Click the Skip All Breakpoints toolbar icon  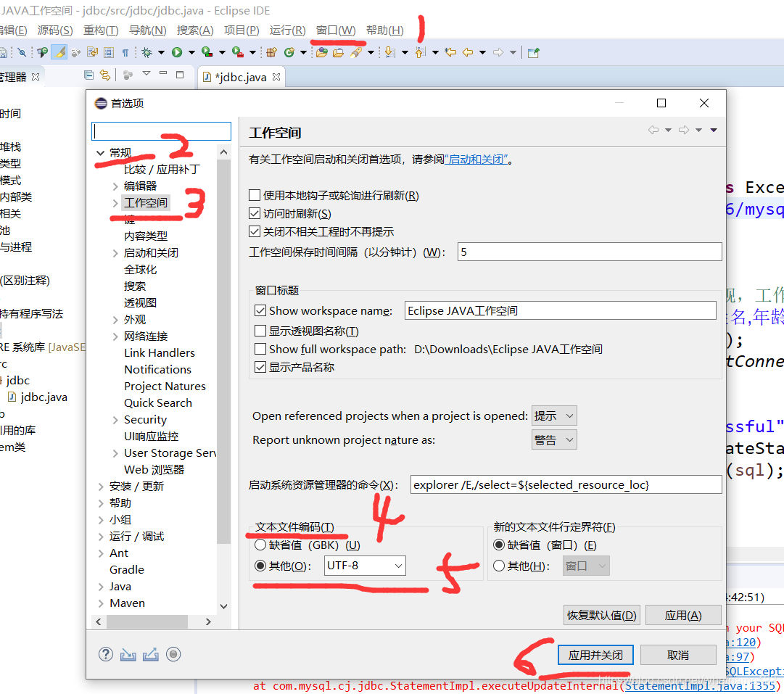[22, 52]
